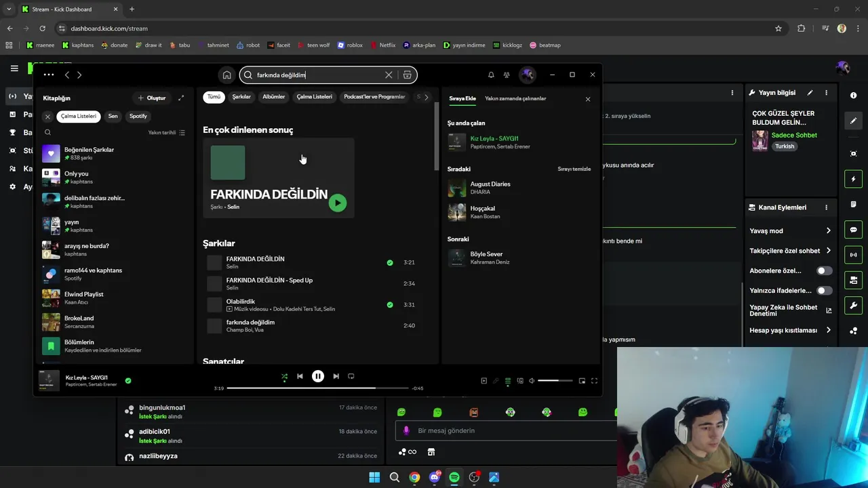Toggle Abonelere özel chat switch
868x488 pixels.
click(824, 271)
